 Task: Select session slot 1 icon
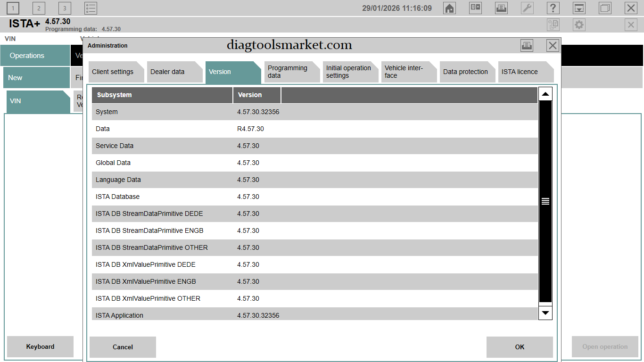[13, 8]
